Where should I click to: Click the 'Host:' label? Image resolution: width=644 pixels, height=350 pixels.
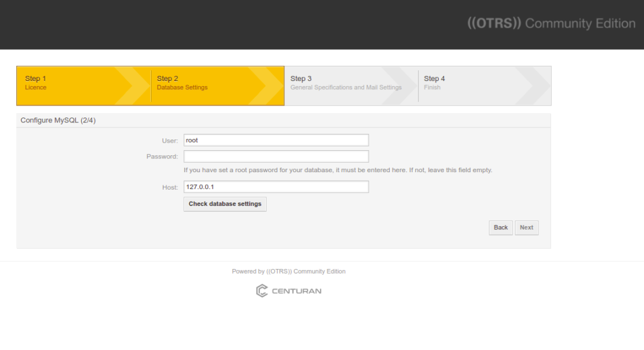click(170, 187)
